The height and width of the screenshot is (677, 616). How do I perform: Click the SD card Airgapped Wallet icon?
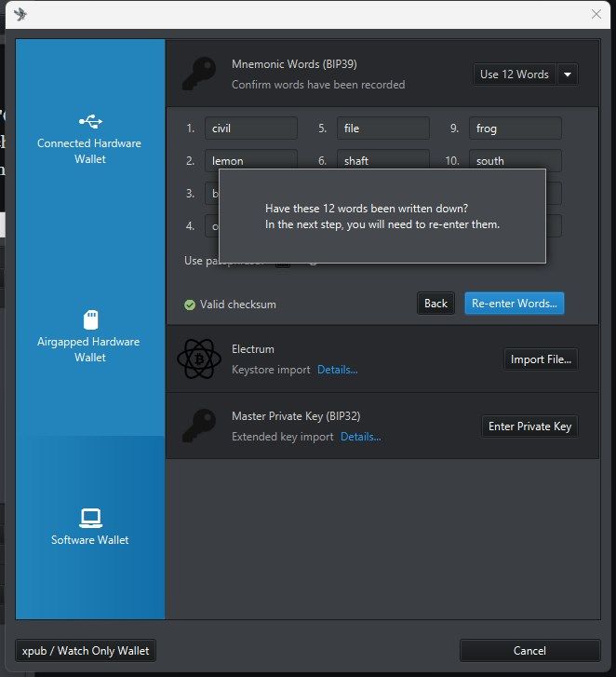pos(90,320)
